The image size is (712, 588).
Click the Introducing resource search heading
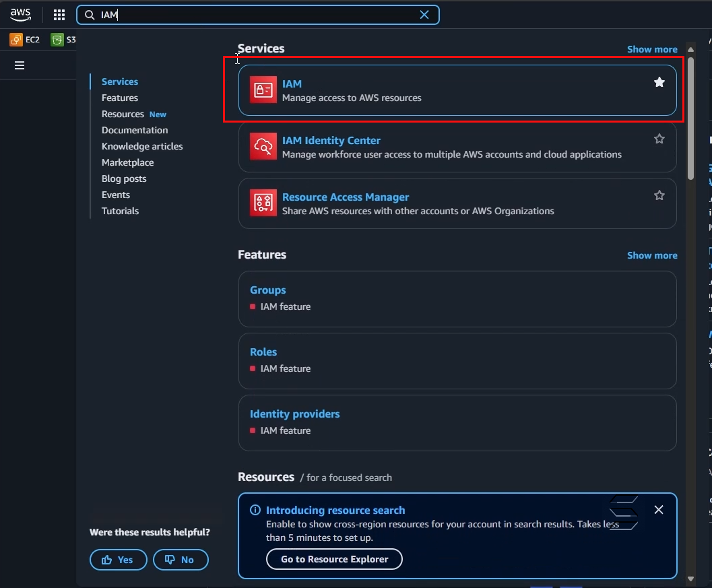[x=335, y=511]
